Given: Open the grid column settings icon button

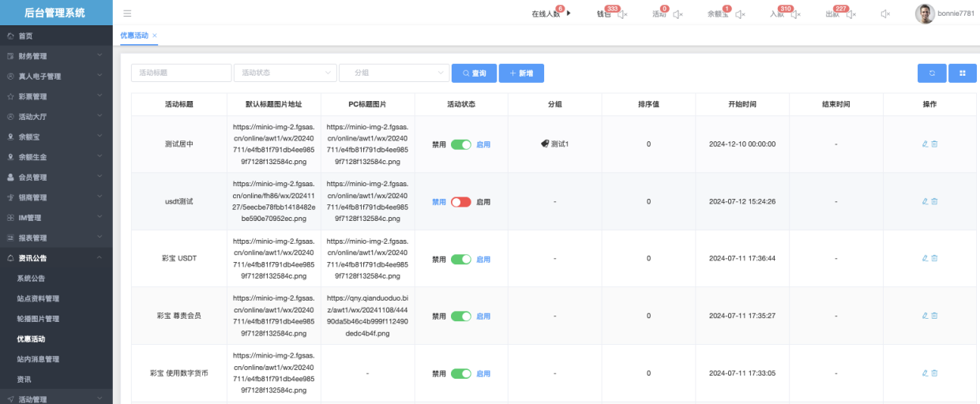Looking at the screenshot, I should tap(963, 73).
